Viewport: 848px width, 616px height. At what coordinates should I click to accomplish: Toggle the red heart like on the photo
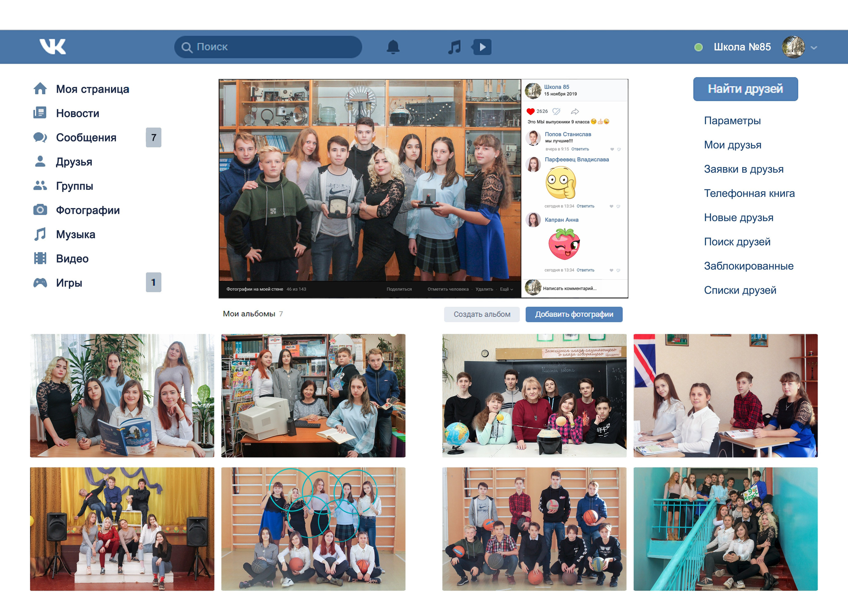530,111
